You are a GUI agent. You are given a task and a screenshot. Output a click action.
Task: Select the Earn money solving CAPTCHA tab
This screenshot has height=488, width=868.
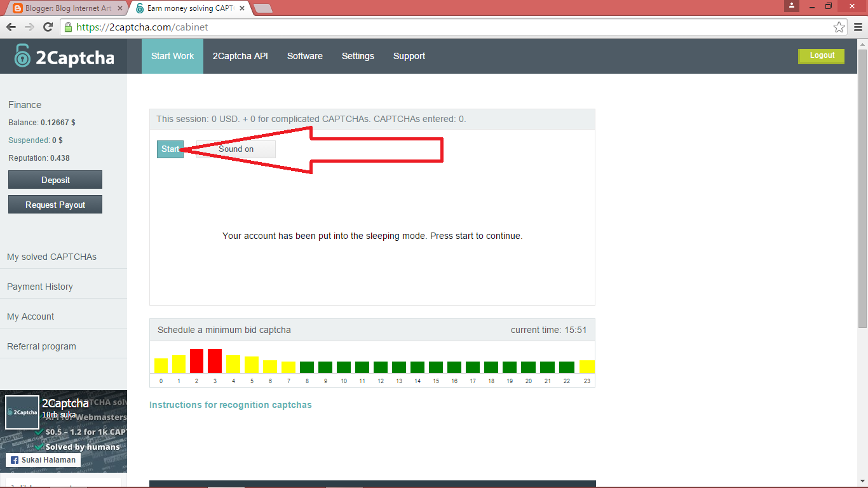pos(191,9)
